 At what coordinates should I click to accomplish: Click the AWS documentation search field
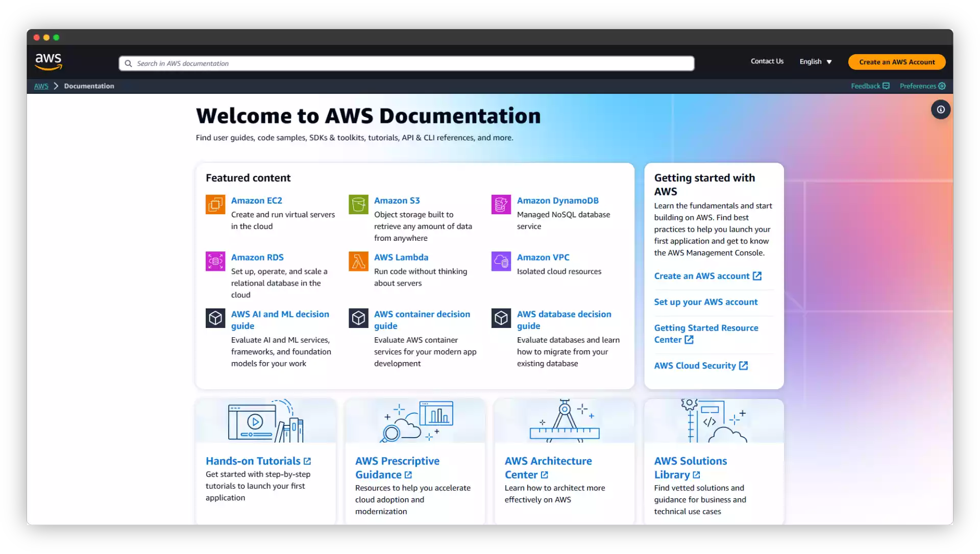pyautogui.click(x=406, y=63)
